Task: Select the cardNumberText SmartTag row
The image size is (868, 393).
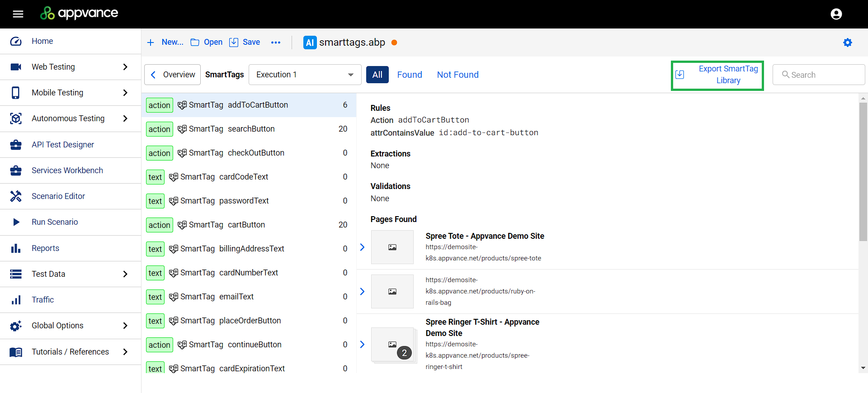Action: tap(249, 273)
